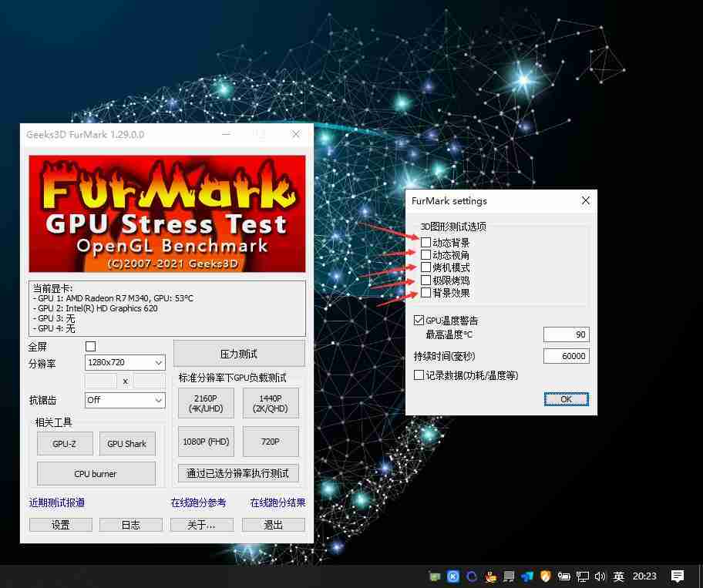Open the purple ring tray icon
Image resolution: width=703 pixels, height=588 pixels.
(472, 576)
